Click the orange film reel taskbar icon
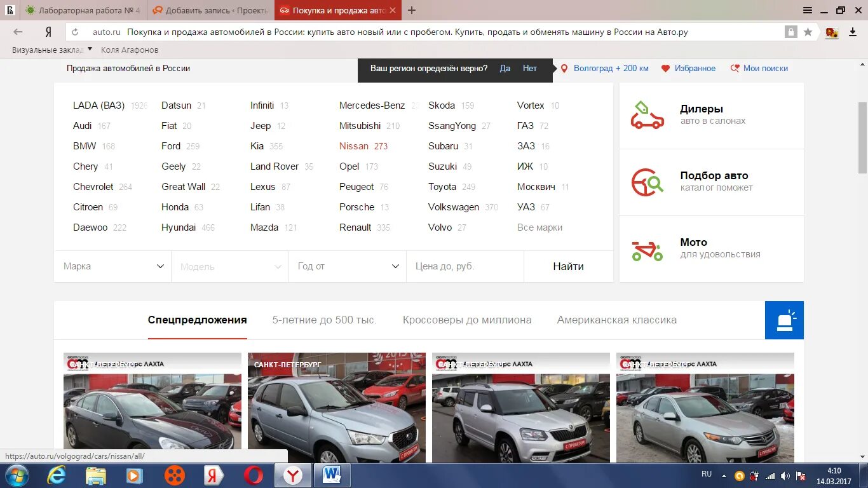 point(174,475)
